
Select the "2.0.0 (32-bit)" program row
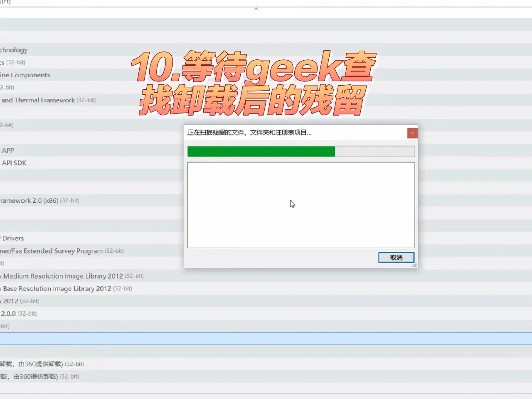266,313
